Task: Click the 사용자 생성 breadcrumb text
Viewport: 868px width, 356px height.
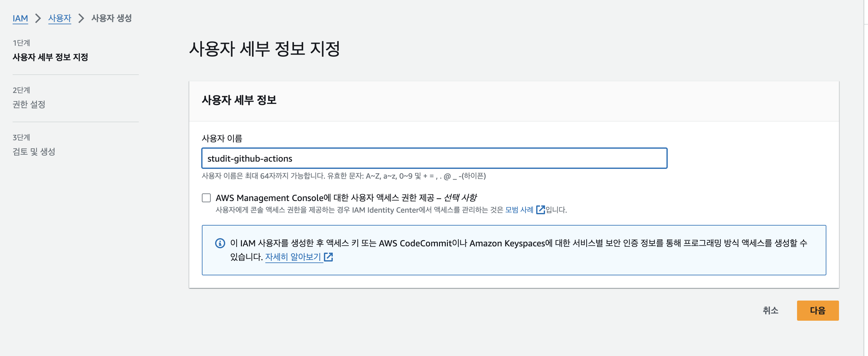Action: (112, 18)
